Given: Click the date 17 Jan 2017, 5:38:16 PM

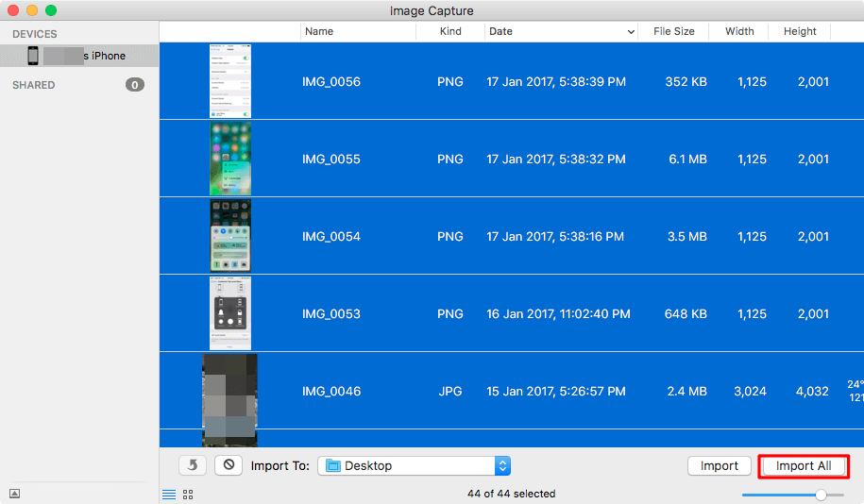Looking at the screenshot, I should (x=555, y=236).
